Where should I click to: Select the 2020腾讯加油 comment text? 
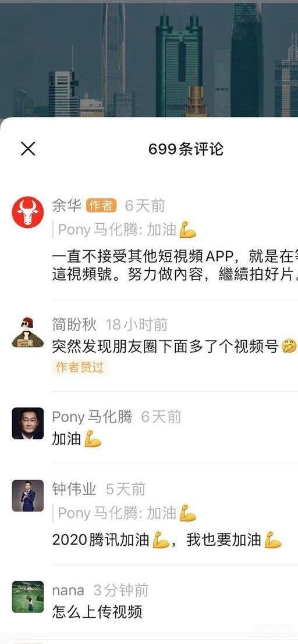pos(167,540)
